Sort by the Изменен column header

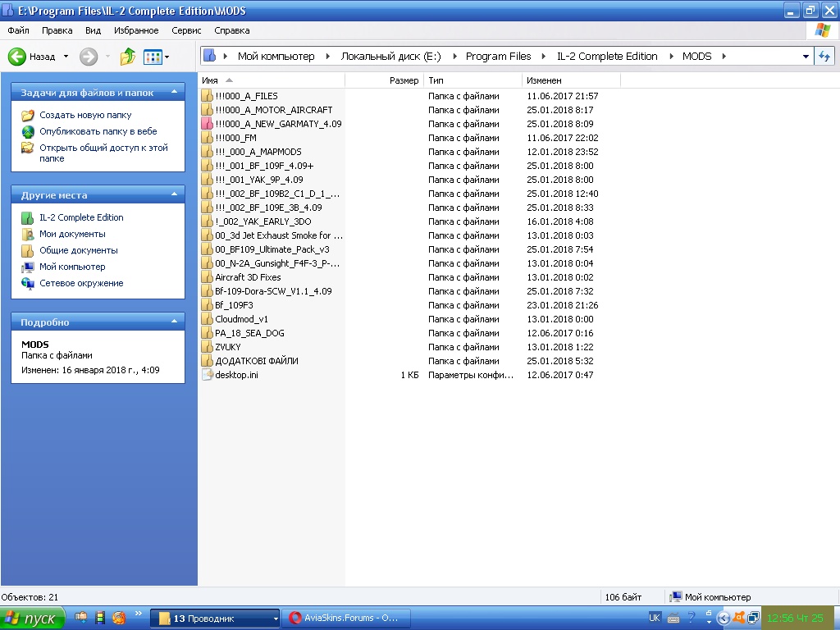(x=571, y=80)
